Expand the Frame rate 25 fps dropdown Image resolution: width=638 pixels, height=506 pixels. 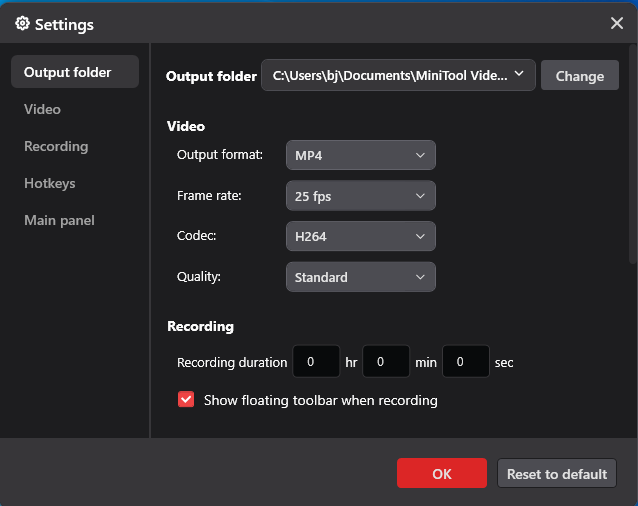click(360, 196)
